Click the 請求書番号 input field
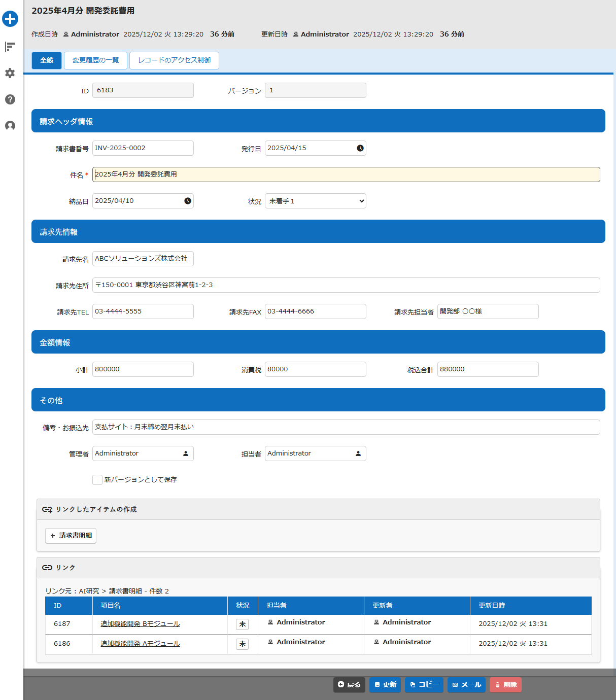This screenshot has height=700, width=616. (143, 148)
